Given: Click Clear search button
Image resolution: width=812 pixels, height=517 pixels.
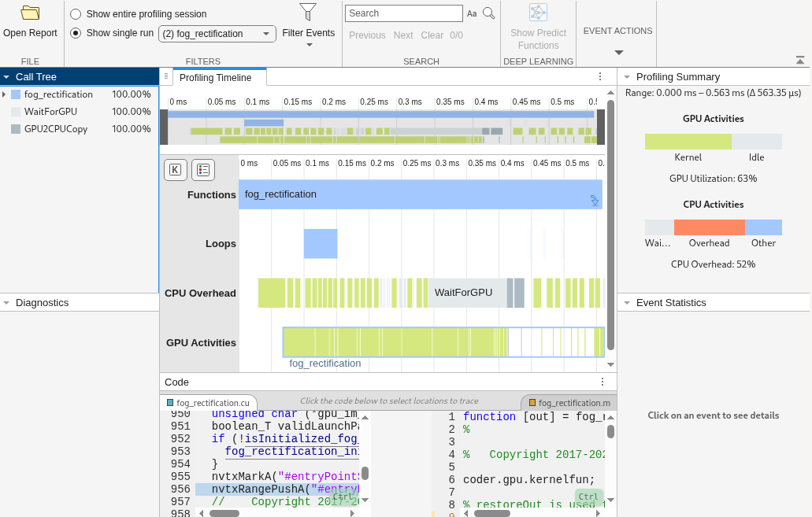Looking at the screenshot, I should coord(432,35).
